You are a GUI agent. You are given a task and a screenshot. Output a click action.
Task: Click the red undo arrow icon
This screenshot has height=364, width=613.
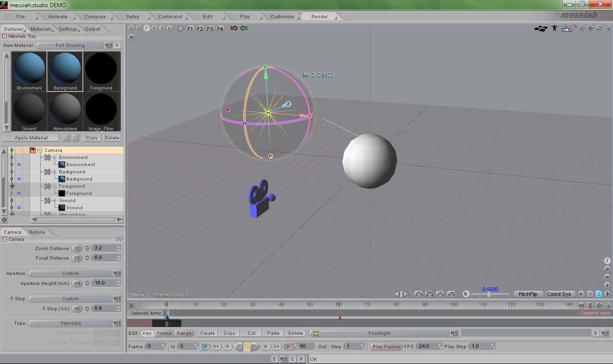coord(234,29)
